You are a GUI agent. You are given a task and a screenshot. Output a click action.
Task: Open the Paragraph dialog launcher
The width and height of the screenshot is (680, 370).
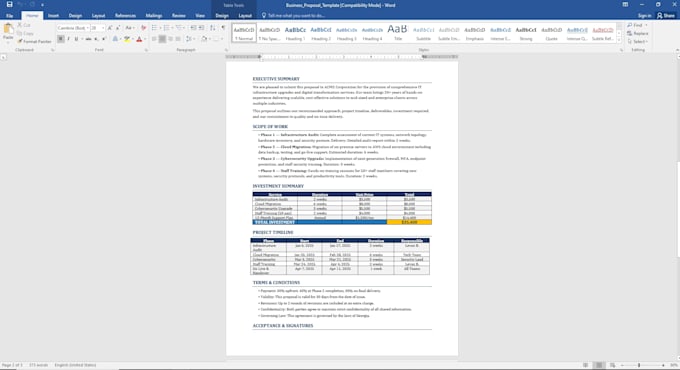226,50
